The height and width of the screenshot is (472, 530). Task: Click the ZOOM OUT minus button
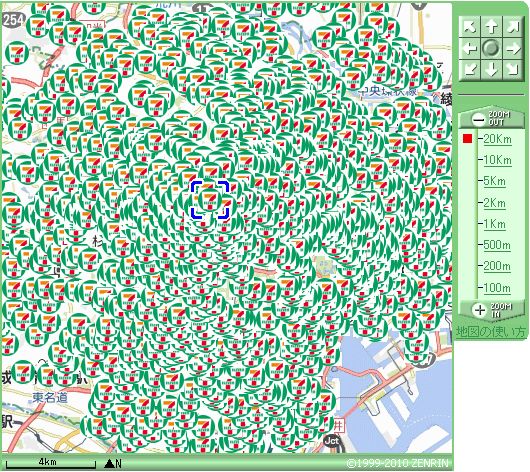pos(491,119)
